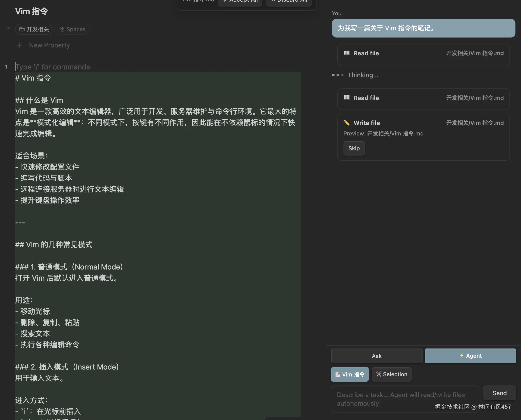Image resolution: width=521 pixels, height=420 pixels.
Task: Click the scissors icon on Selection chip
Action: tap(378, 374)
